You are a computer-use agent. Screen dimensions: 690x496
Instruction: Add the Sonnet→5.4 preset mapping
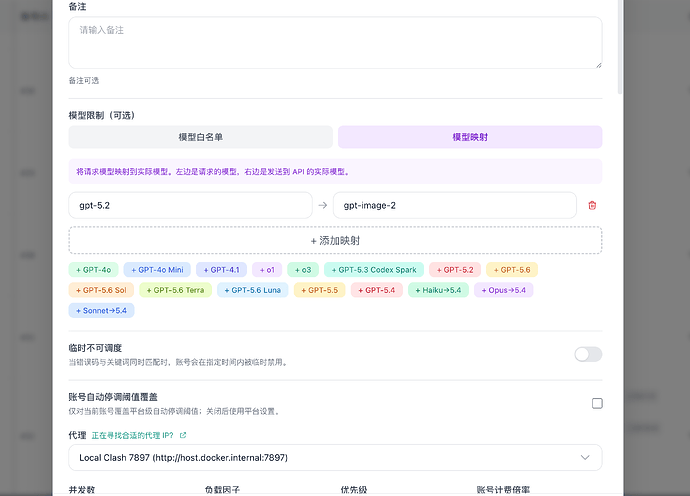(101, 310)
